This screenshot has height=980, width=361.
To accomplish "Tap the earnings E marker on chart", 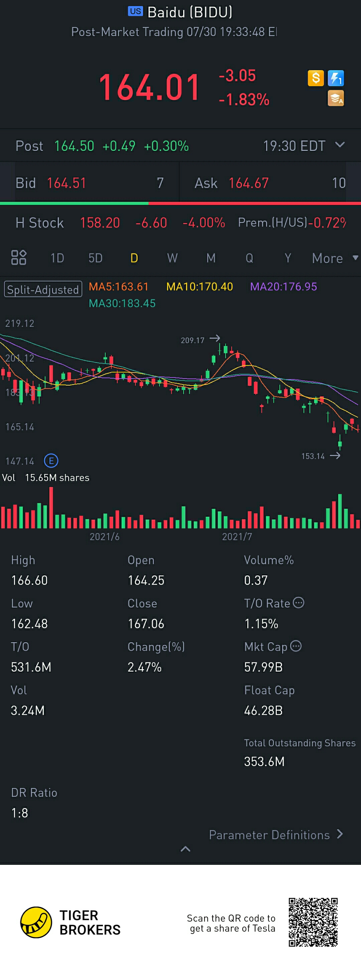I will coord(51,461).
